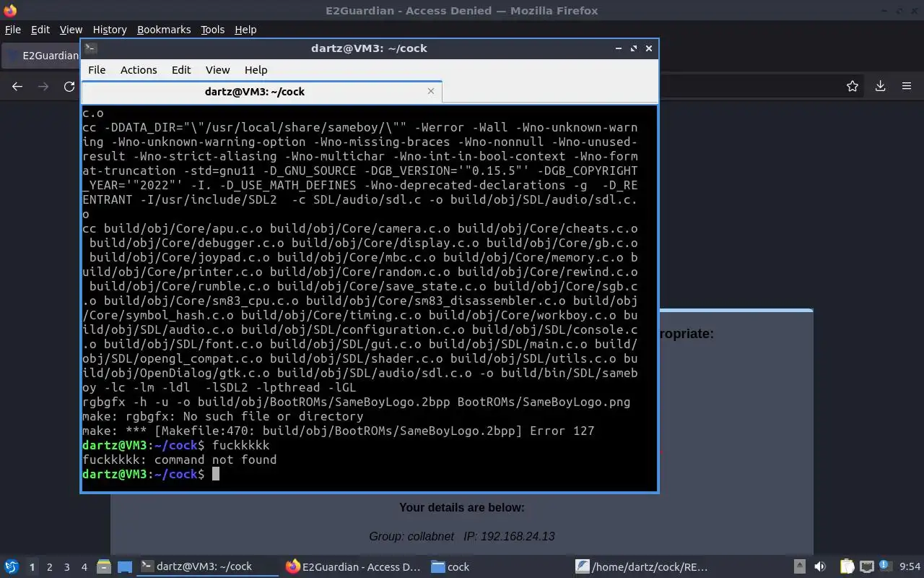Switch to workspace 4
This screenshot has height=578, width=924.
click(84, 567)
